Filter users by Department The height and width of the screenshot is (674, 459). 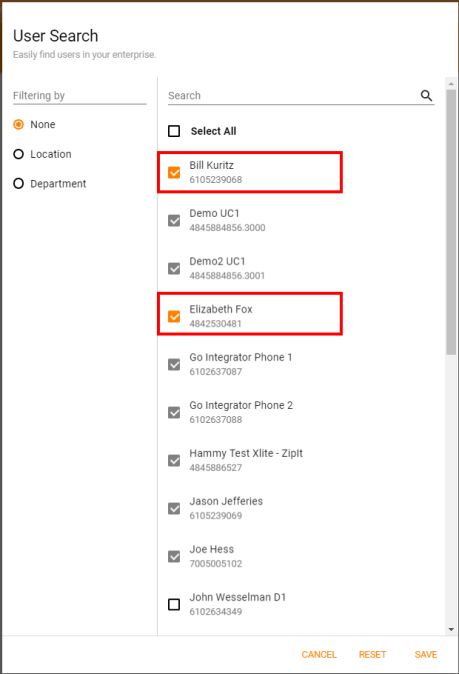tap(18, 184)
